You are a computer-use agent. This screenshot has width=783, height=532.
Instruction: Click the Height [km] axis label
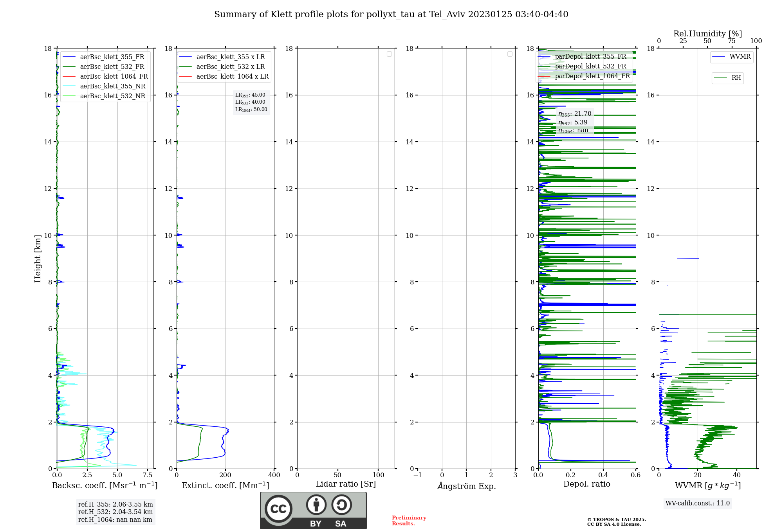(38, 259)
